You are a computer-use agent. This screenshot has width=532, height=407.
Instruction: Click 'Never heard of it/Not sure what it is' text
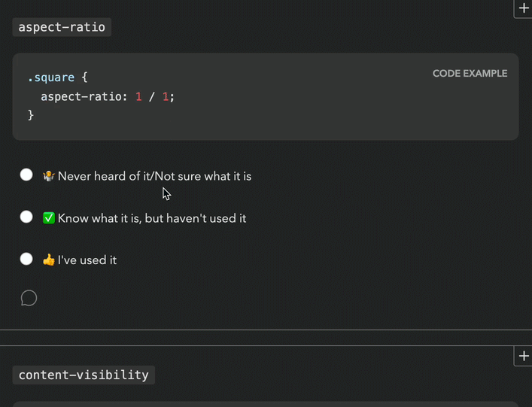pyautogui.click(x=154, y=176)
